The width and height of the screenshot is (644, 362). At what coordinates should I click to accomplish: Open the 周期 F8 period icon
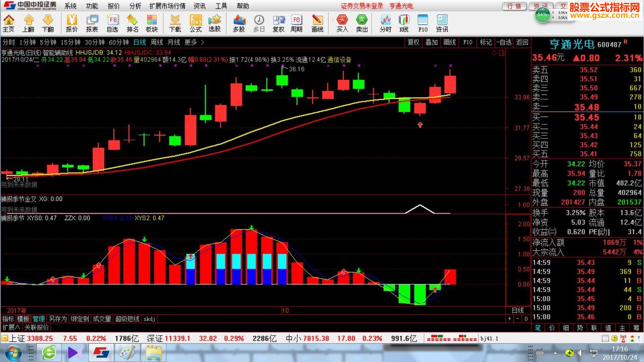(x=297, y=23)
